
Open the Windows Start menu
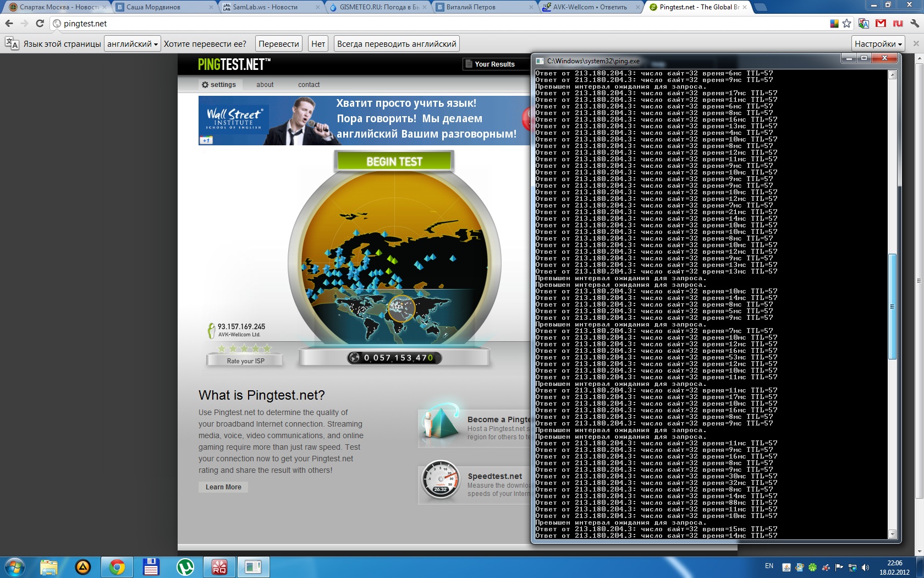14,567
